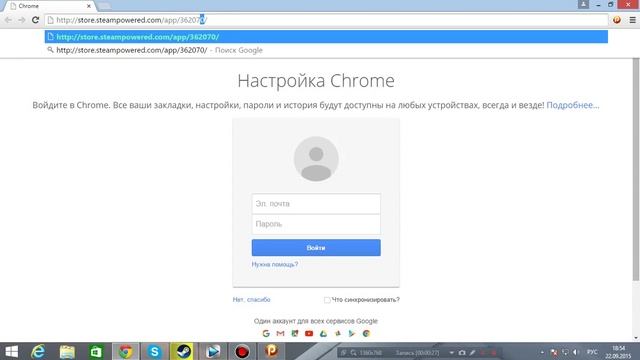Click the Google Play service icon
This screenshot has width=640, height=360.
tap(351, 333)
